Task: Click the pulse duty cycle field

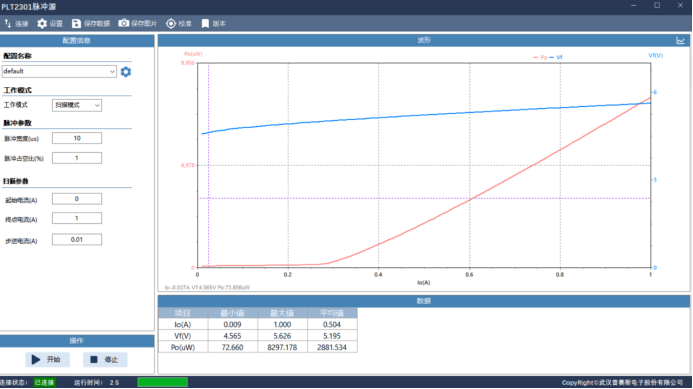Action: click(x=77, y=158)
